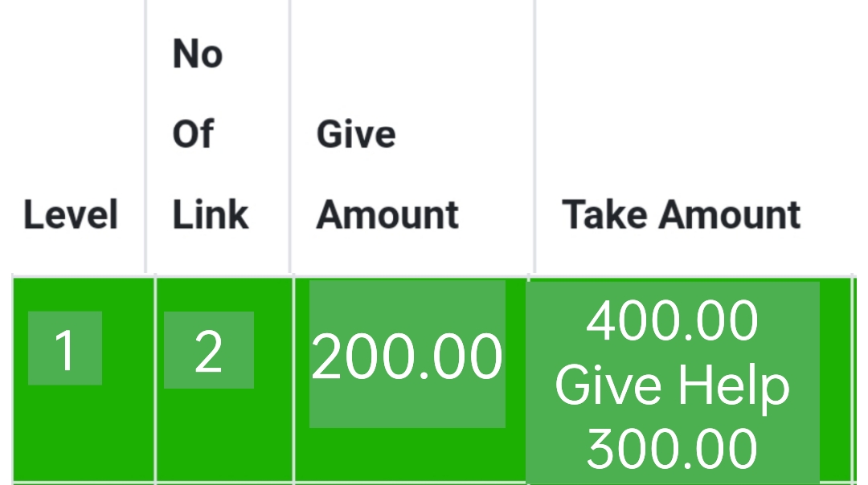The width and height of the screenshot is (868, 485).
Task: Select the Level column header
Action: [x=71, y=214]
